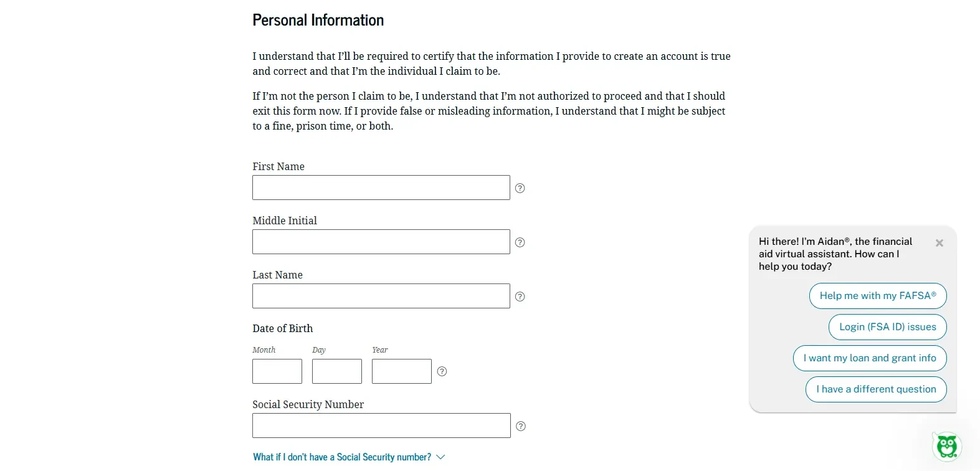
Task: Focus the Last Name input box
Action: (x=381, y=296)
